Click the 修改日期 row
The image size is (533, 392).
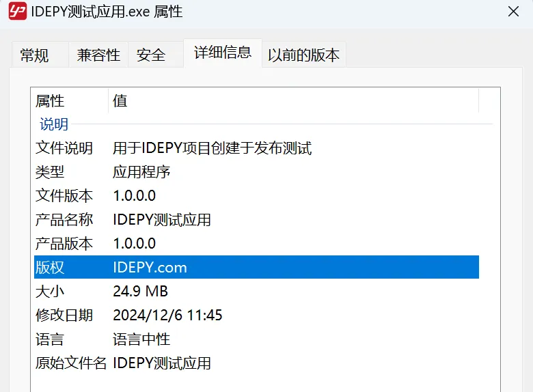point(256,315)
